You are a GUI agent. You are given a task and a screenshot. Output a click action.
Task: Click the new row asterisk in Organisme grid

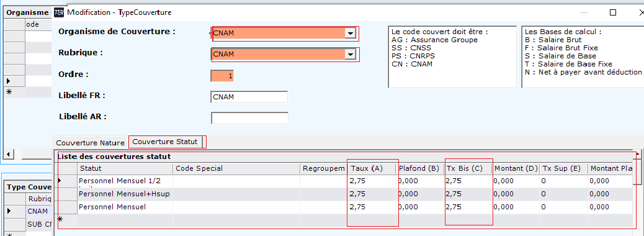click(9, 92)
